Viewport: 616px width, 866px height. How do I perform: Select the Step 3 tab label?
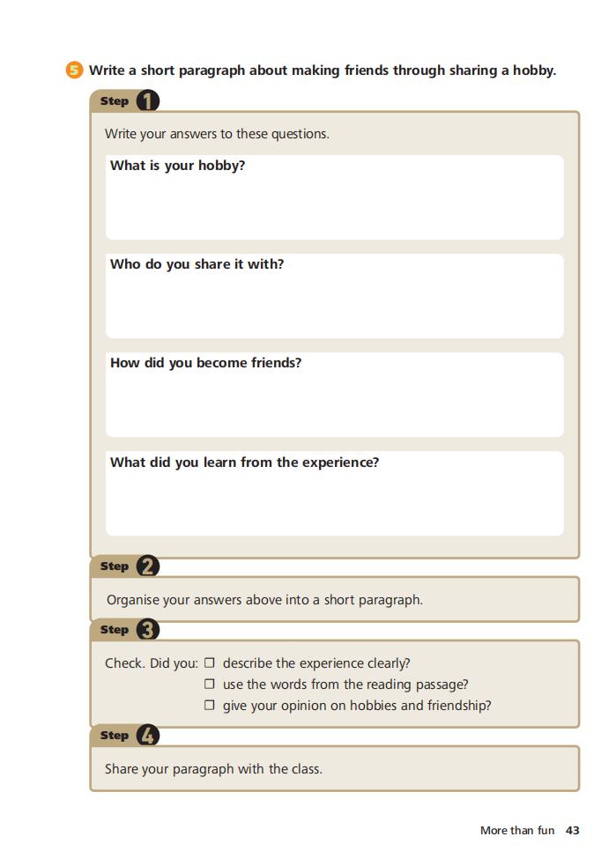tap(115, 630)
